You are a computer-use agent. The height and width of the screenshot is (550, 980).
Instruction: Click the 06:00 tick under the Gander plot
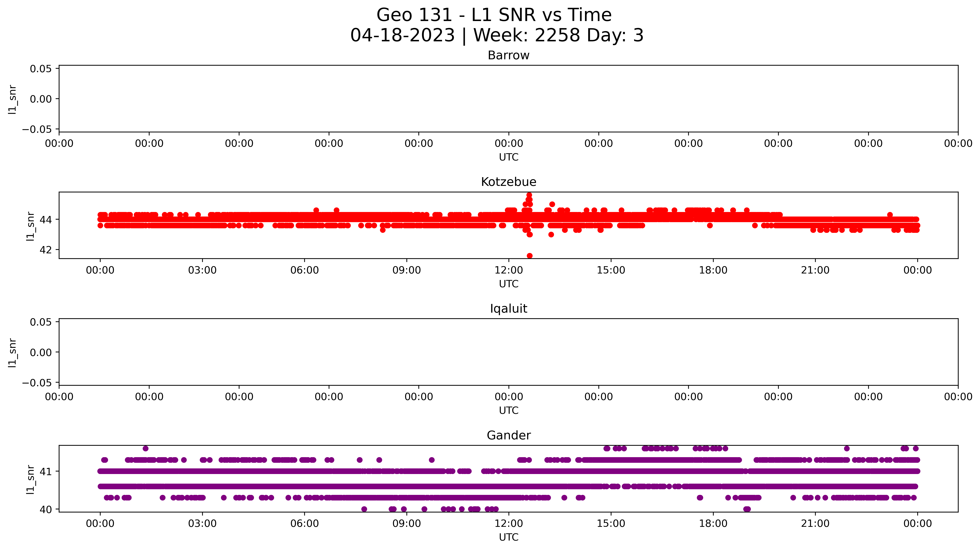tap(304, 524)
